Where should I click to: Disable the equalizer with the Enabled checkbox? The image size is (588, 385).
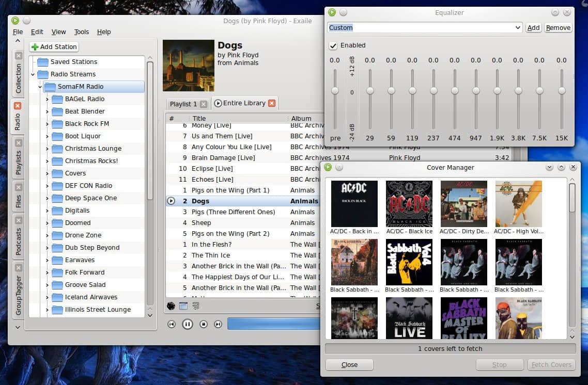333,46
